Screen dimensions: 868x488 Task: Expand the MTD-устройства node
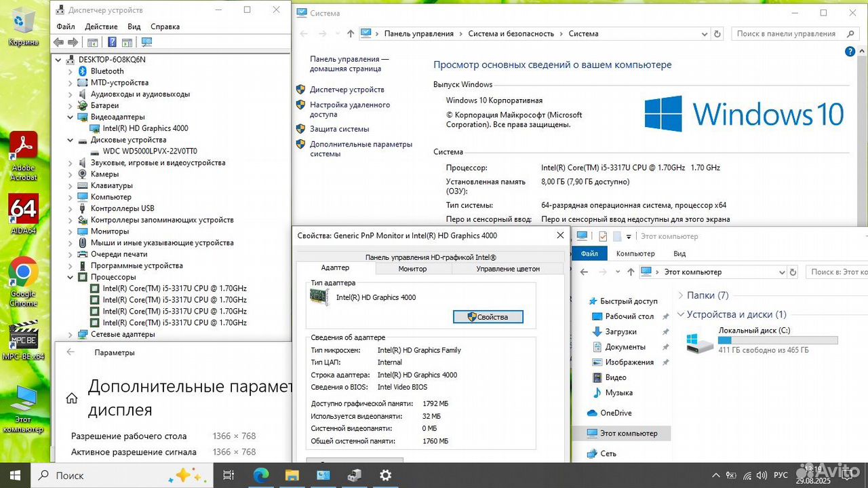coord(71,83)
